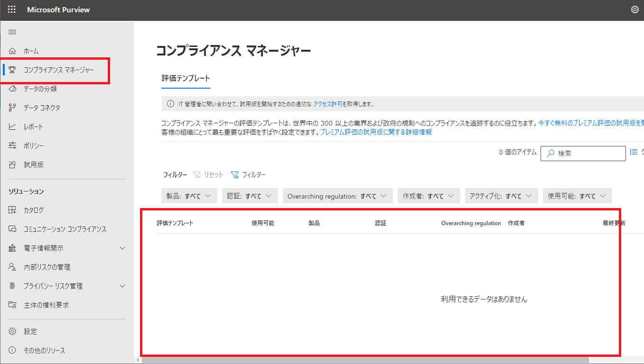Click the リセット filter-clear icon
644x364 pixels.
point(197,175)
